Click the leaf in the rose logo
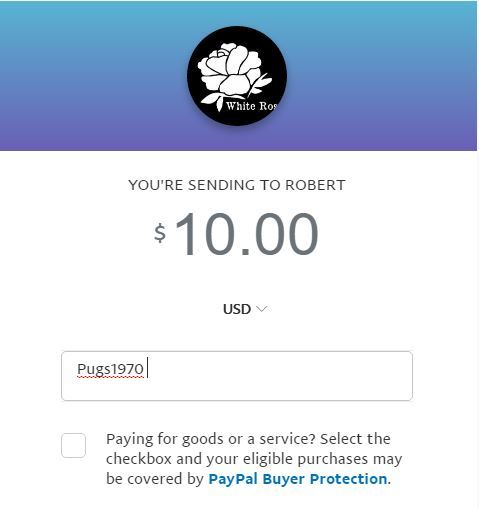 (x=213, y=101)
